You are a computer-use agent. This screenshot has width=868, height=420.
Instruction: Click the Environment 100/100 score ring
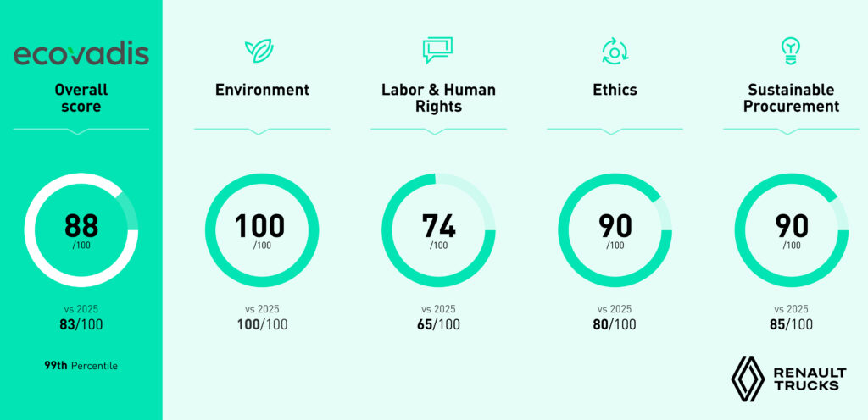click(262, 229)
